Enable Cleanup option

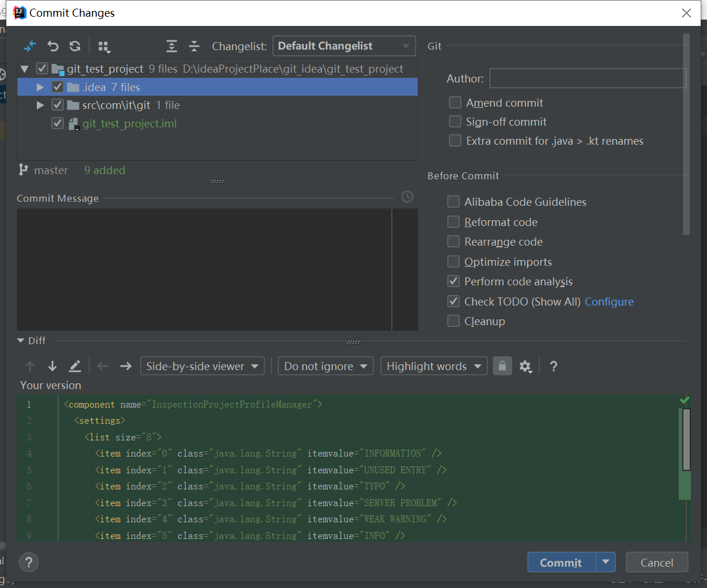(x=453, y=321)
